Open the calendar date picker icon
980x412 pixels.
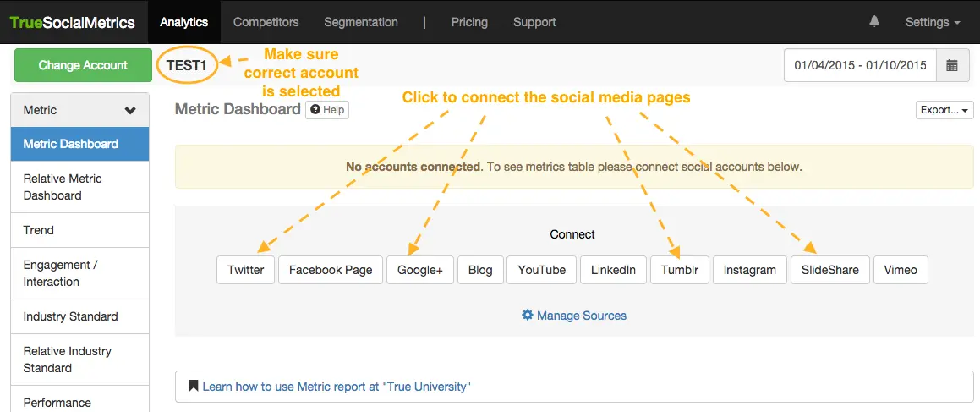[x=952, y=65]
